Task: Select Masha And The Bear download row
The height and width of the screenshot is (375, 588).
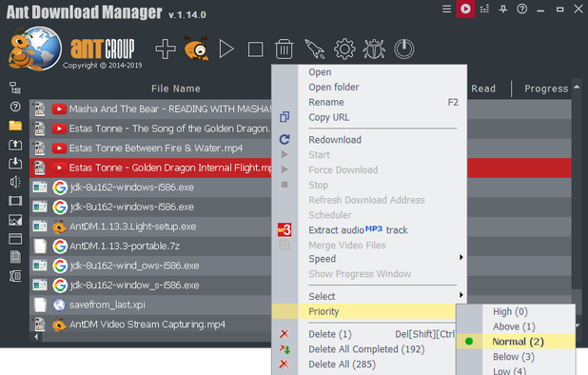Action: pos(150,109)
